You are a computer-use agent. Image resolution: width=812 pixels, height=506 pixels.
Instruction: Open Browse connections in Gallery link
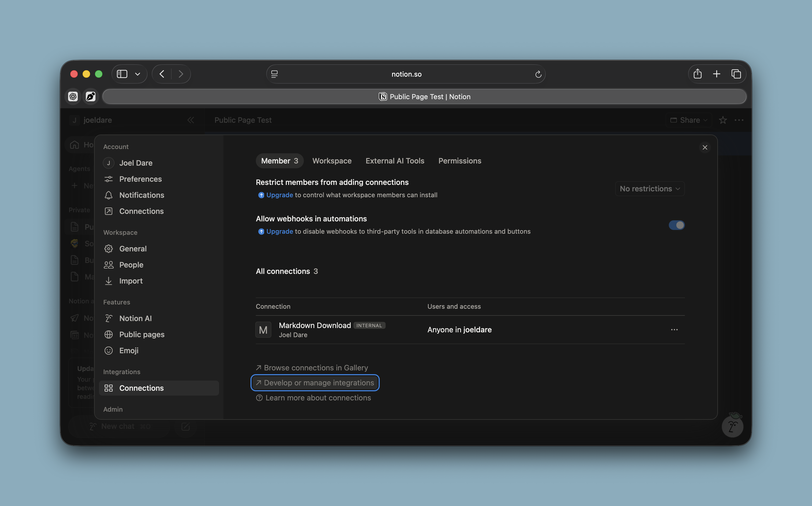[x=312, y=367]
